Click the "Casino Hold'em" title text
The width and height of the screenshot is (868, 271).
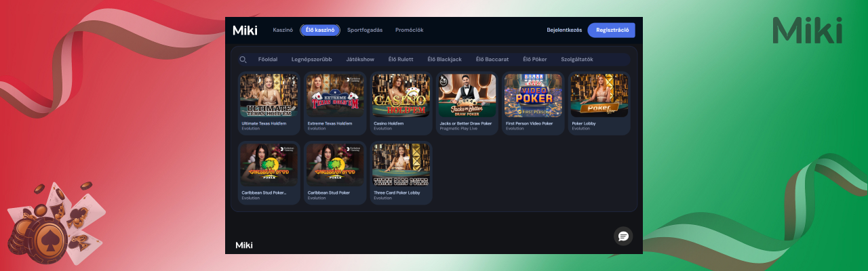click(389, 123)
